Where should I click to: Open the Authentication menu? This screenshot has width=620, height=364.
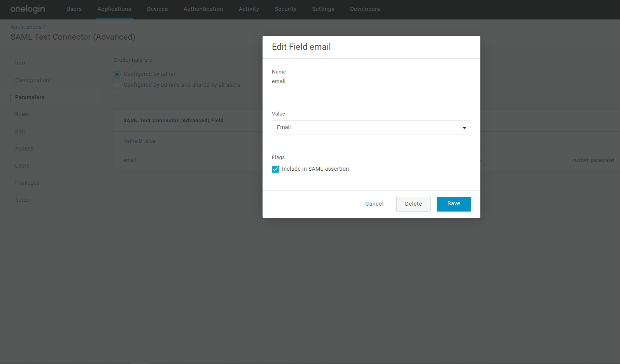point(203,9)
